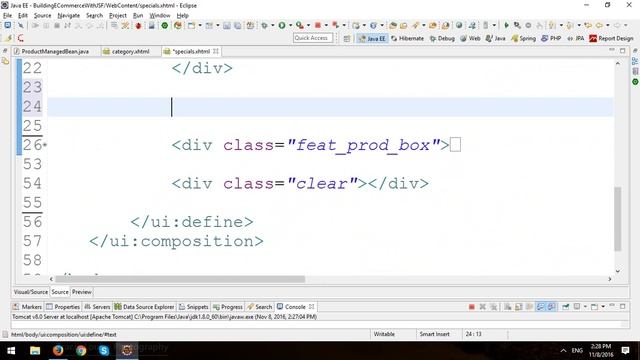This screenshot has height=360, width=640.
Task: Click the Remove All Terminated Launches icon
Action: (493, 307)
